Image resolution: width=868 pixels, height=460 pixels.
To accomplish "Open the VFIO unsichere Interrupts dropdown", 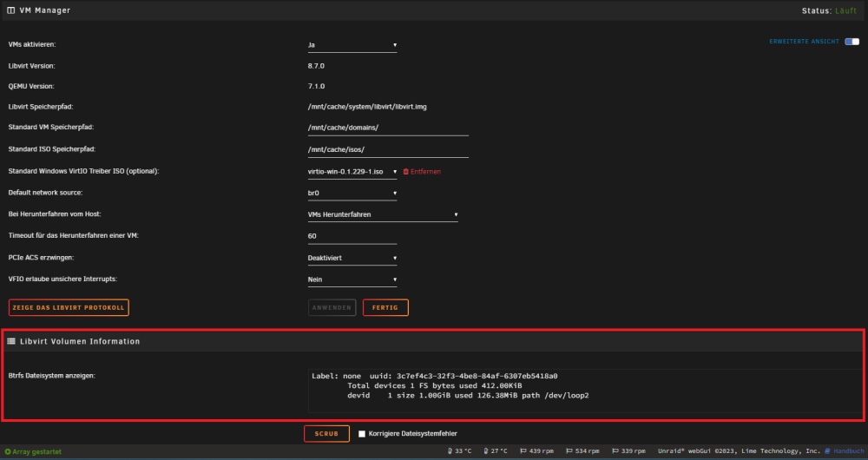I will click(352, 279).
